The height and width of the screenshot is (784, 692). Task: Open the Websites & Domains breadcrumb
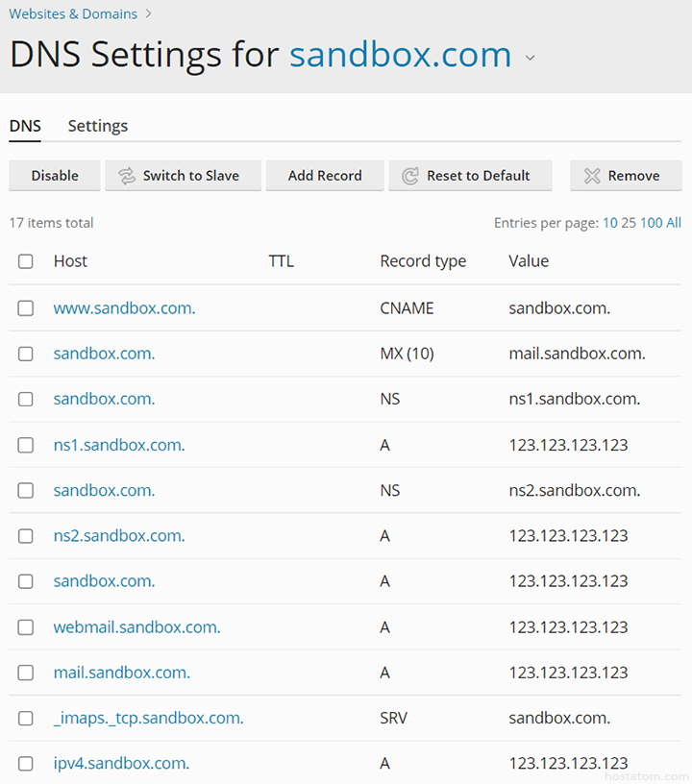(x=73, y=14)
